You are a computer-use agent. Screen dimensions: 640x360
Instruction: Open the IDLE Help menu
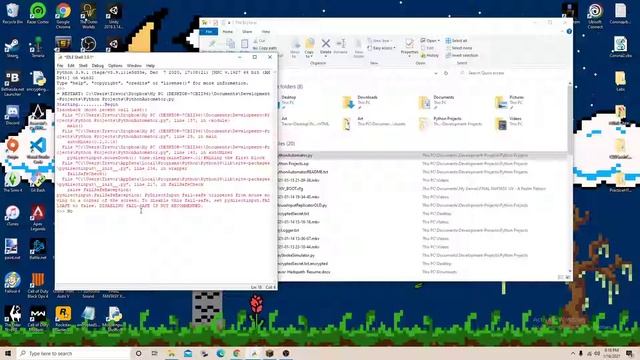point(150,65)
